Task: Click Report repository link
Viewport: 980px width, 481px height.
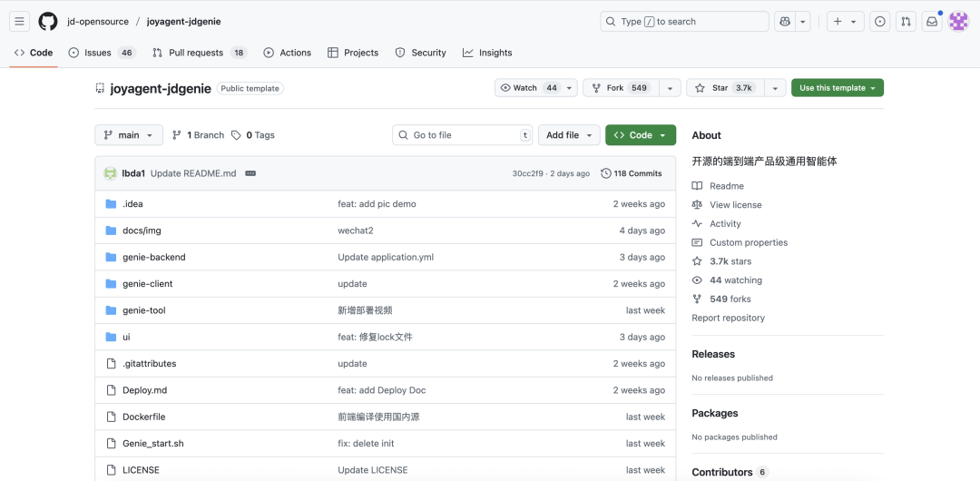Action: [728, 318]
